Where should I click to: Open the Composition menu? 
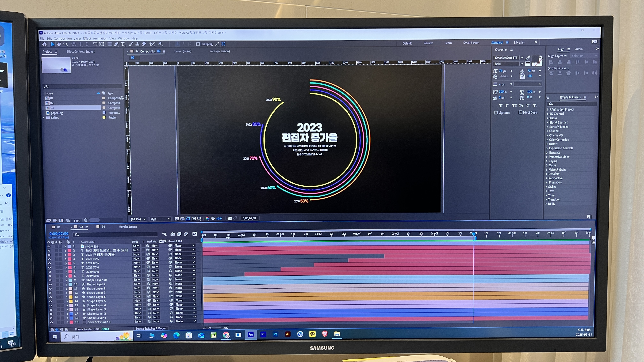62,38
